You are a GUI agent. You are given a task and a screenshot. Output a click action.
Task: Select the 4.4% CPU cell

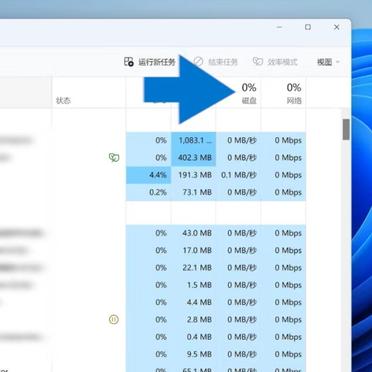click(x=148, y=175)
